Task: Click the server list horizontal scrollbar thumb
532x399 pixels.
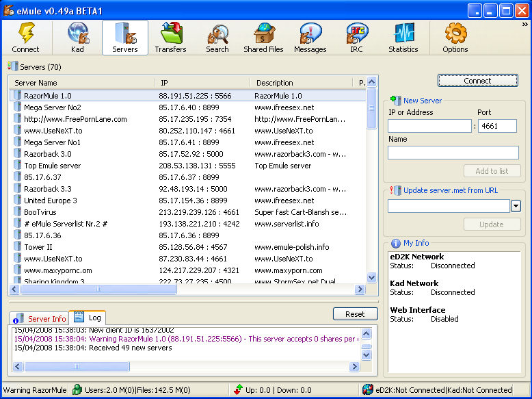Action: click(98, 289)
